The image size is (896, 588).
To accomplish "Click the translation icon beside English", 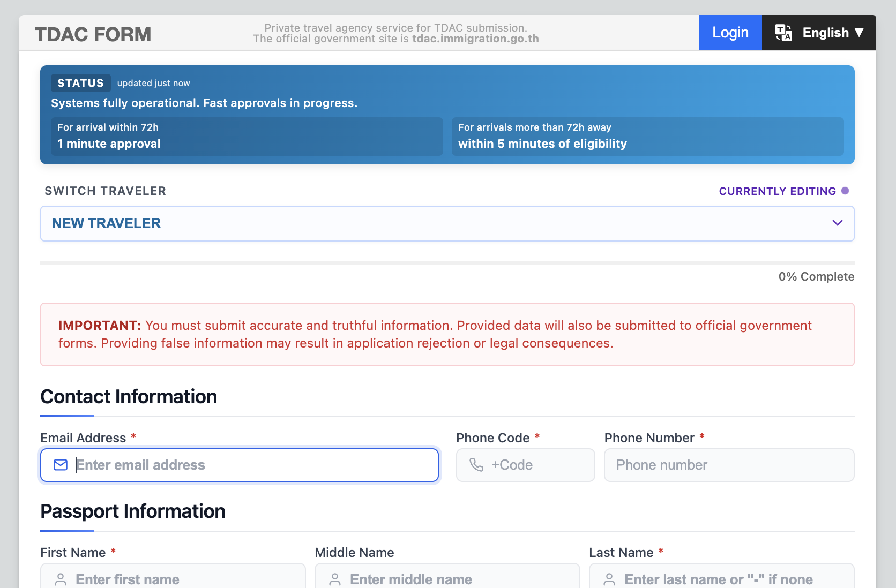I will pos(783,33).
